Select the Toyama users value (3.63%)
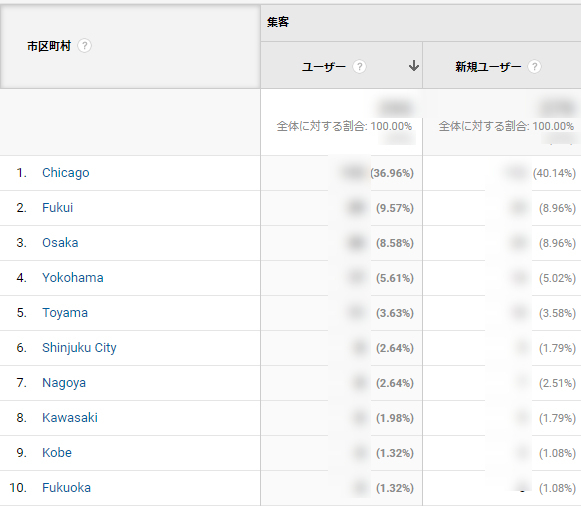The height and width of the screenshot is (506, 581). (x=395, y=313)
